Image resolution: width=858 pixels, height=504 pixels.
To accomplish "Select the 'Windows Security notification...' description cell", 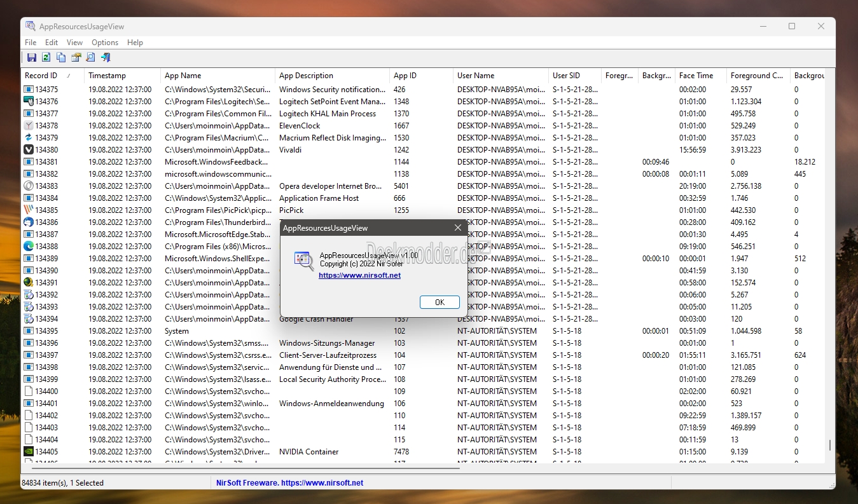I will point(332,90).
